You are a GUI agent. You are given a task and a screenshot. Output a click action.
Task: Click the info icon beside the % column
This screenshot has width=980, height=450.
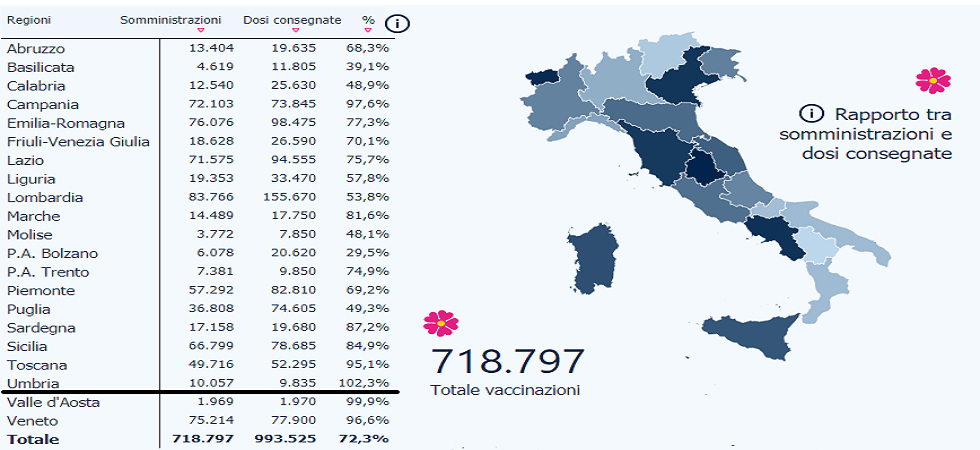(399, 23)
